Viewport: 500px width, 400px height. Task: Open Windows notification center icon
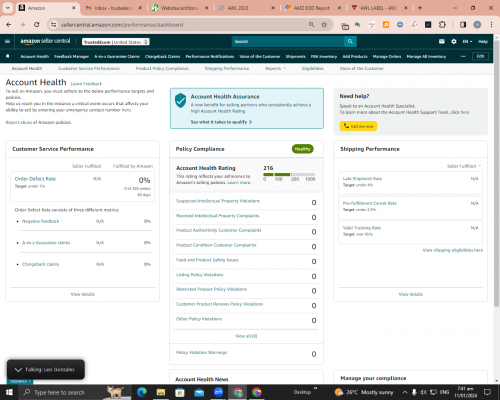coord(487,392)
